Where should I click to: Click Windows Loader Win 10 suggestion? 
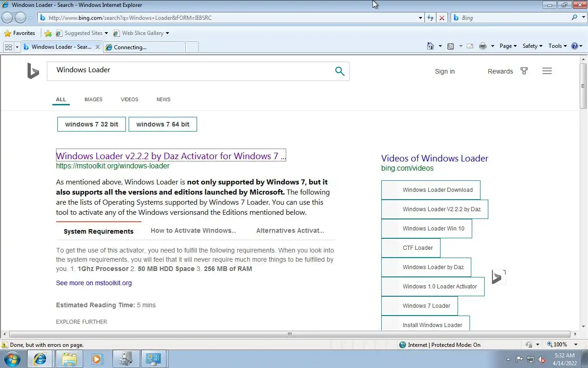coord(426,229)
